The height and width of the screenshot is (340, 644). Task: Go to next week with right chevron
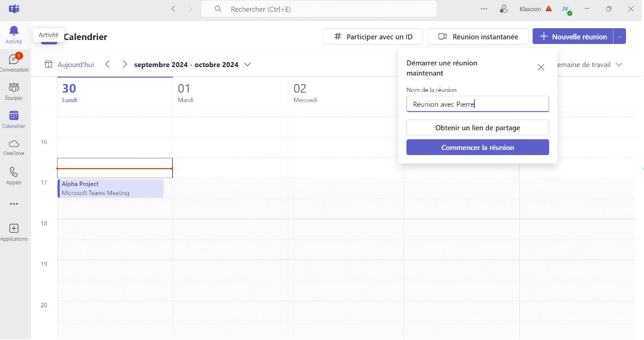point(125,64)
